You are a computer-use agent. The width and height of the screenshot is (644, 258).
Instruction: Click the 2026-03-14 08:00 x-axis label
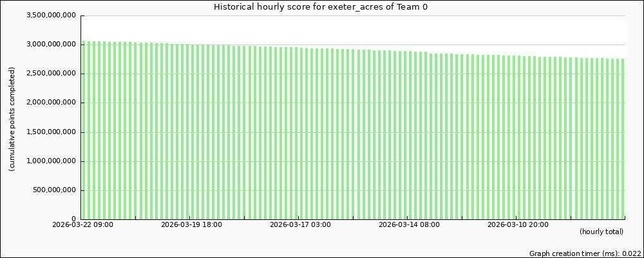coord(409,225)
